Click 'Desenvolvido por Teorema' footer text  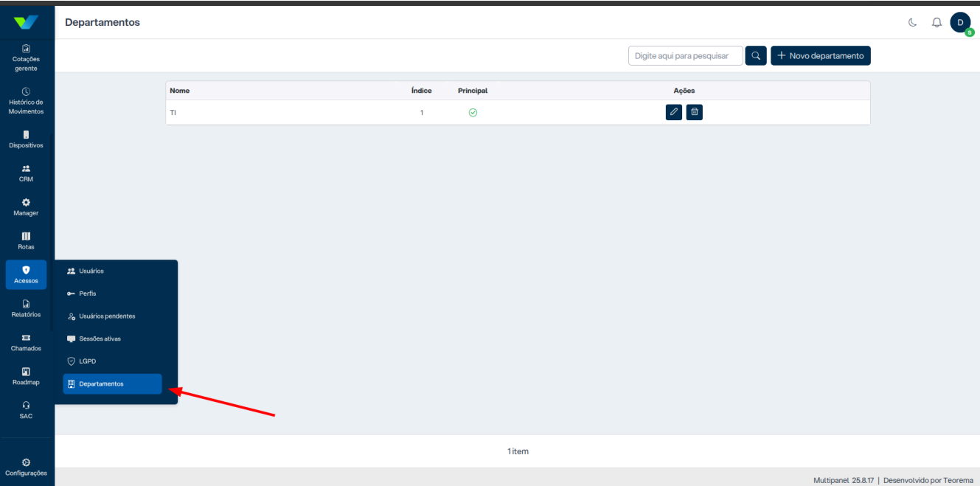tap(928, 480)
